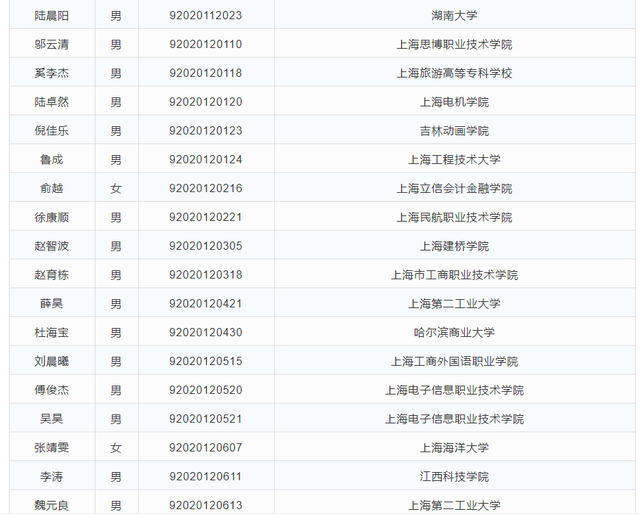Select gender '男' in 鲁成's row
The width and height of the screenshot is (640, 516).
pyautogui.click(x=116, y=159)
